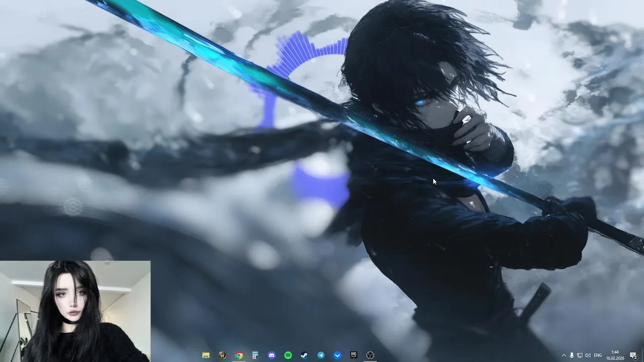Show hidden system tray icons
The height and width of the screenshot is (362, 644).
pyautogui.click(x=563, y=355)
